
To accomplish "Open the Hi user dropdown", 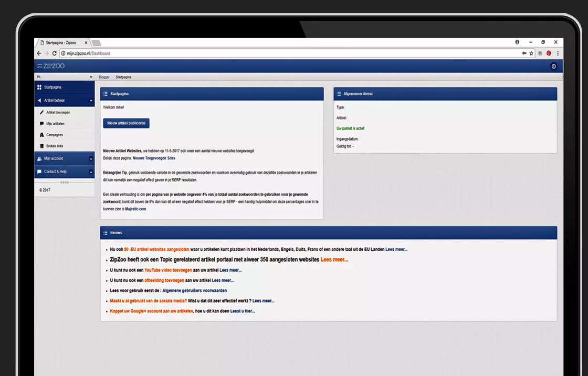I will click(64, 77).
